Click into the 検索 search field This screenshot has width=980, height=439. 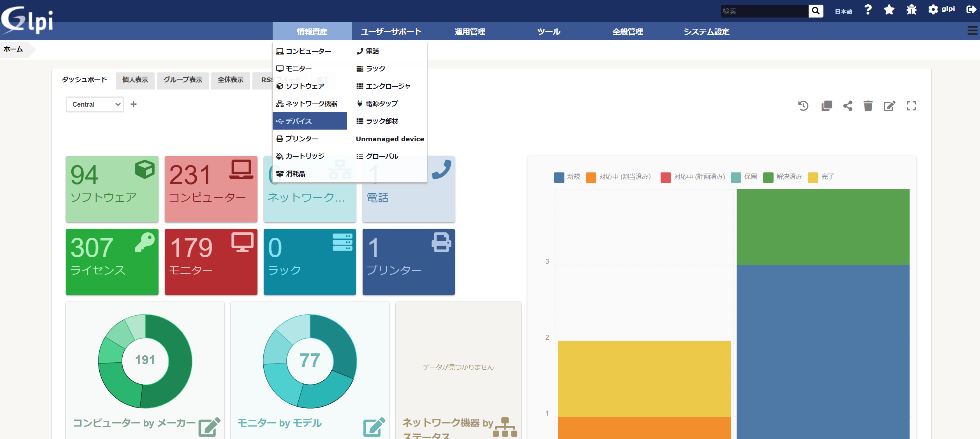(763, 11)
